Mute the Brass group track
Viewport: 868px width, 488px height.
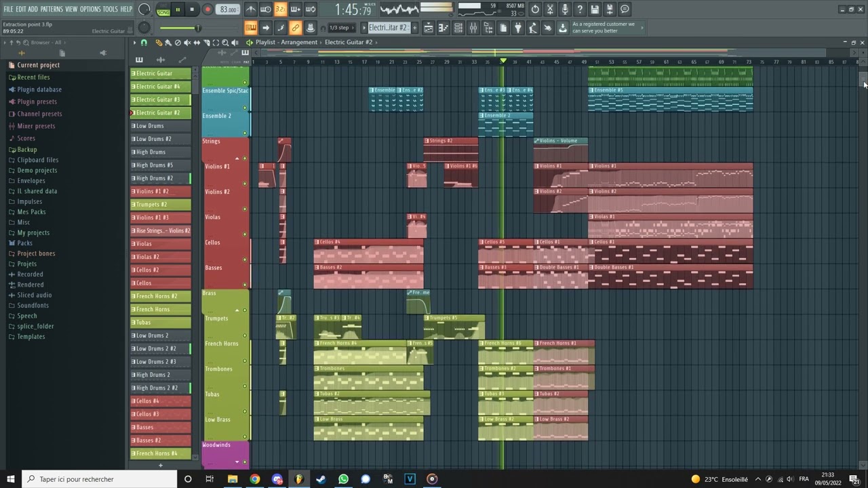coord(245,310)
